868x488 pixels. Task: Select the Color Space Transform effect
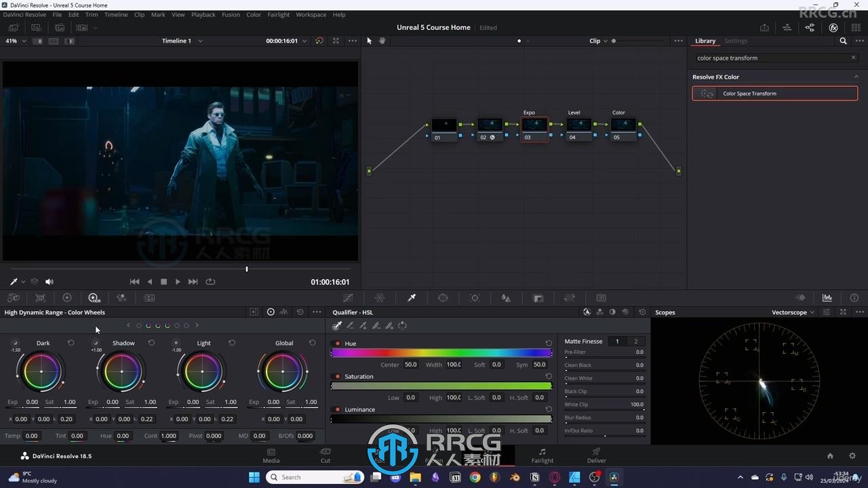coord(775,94)
